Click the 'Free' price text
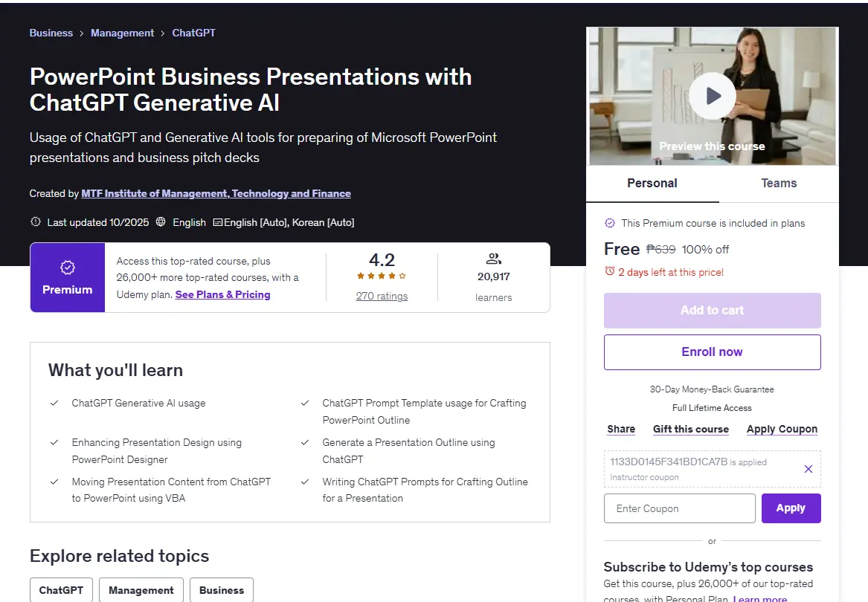Screen dimensions: 868x602 622,249
